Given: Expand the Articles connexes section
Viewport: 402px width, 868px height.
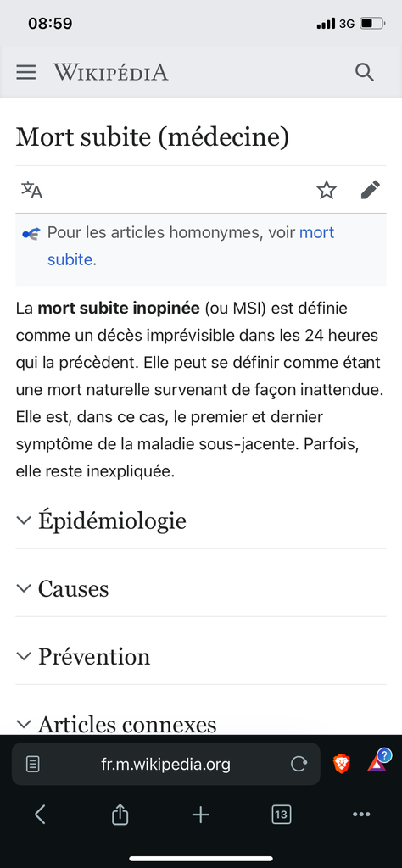Looking at the screenshot, I should [201, 724].
